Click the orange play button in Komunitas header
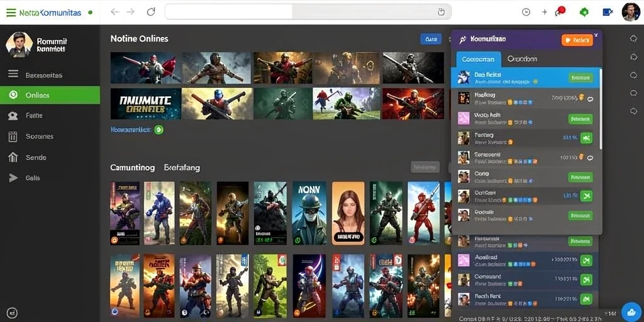Image resolution: width=644 pixels, height=322 pixels. 577,40
